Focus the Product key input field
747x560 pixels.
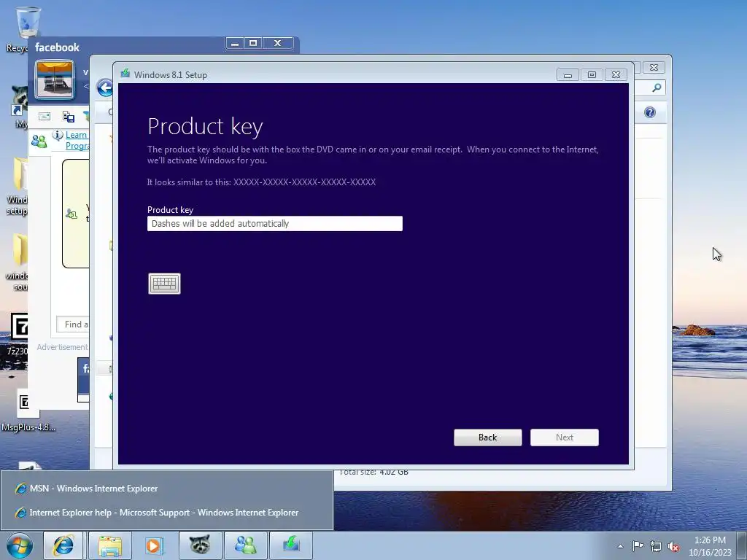point(275,223)
